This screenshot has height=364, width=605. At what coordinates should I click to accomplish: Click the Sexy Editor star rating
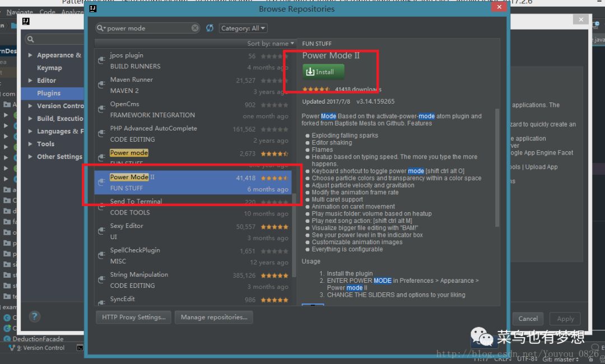point(274,227)
